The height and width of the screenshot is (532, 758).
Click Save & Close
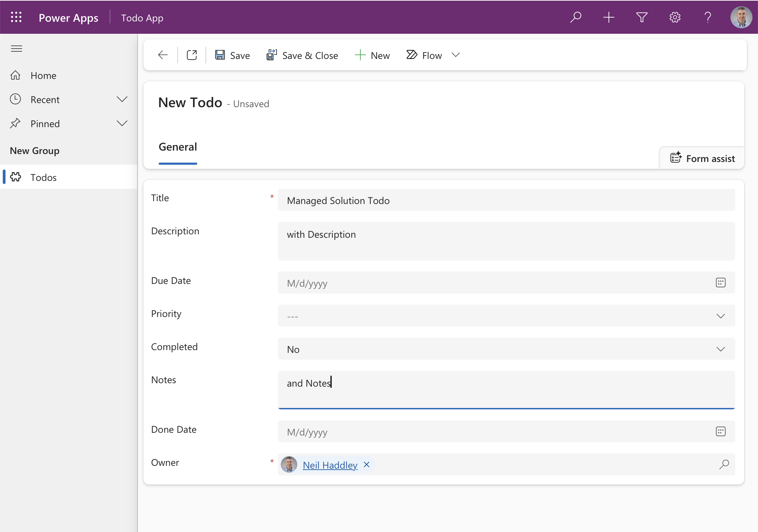(302, 55)
